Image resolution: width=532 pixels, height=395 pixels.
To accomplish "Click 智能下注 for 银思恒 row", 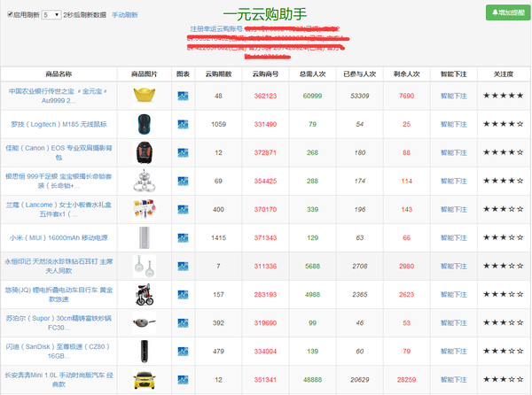I will click(454, 182).
